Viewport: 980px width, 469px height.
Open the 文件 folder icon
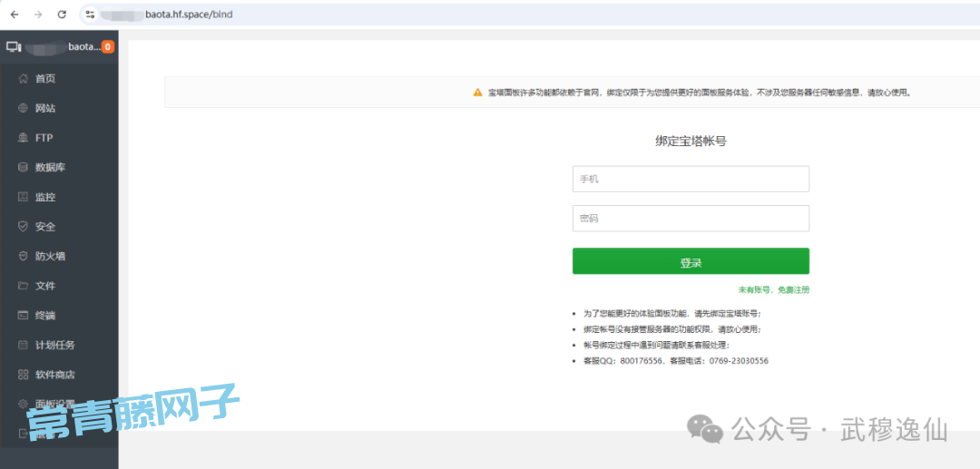(x=24, y=286)
